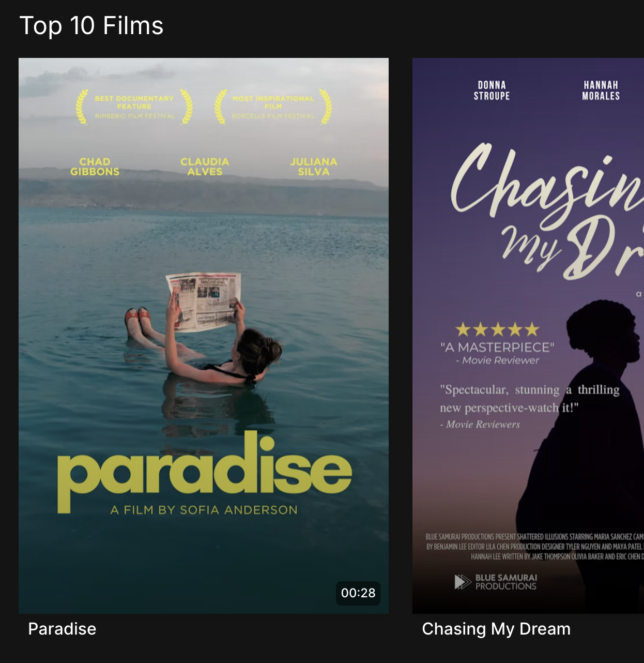The height and width of the screenshot is (663, 644).
Task: Select the Paradise title caption
Action: click(x=62, y=629)
